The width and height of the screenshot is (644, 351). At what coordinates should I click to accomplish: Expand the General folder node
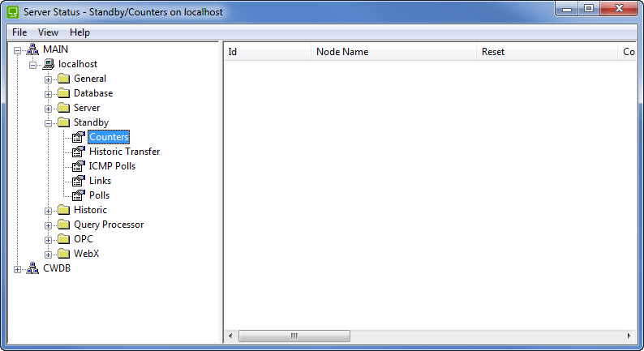(x=48, y=79)
